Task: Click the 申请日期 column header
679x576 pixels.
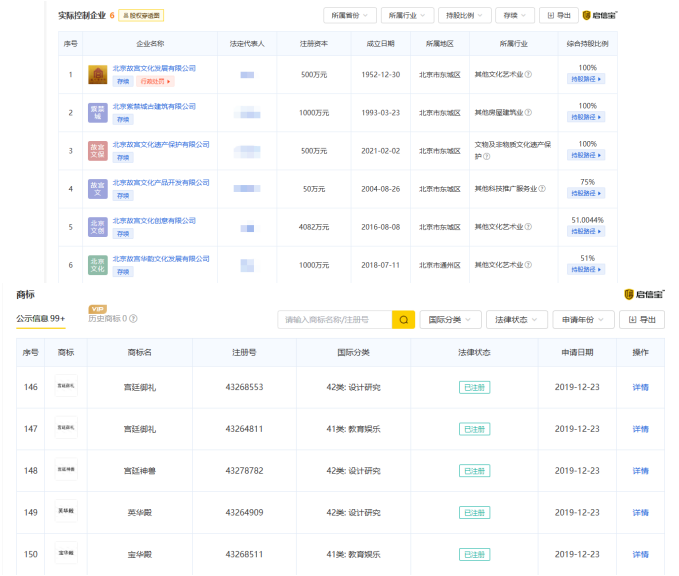Action: 577,353
